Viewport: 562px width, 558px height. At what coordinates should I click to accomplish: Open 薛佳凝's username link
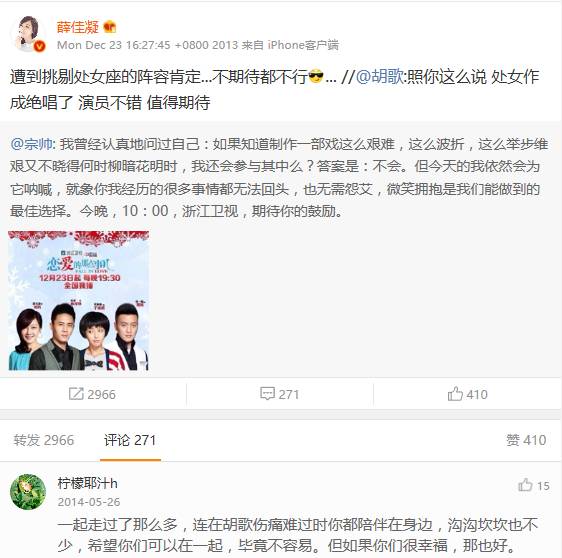[78, 27]
